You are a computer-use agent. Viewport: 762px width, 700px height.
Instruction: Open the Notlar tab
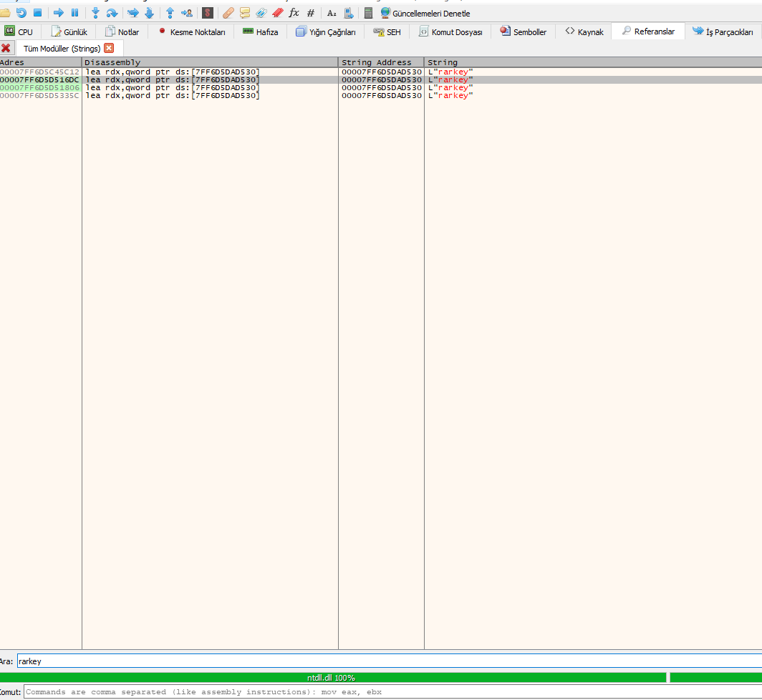122,31
